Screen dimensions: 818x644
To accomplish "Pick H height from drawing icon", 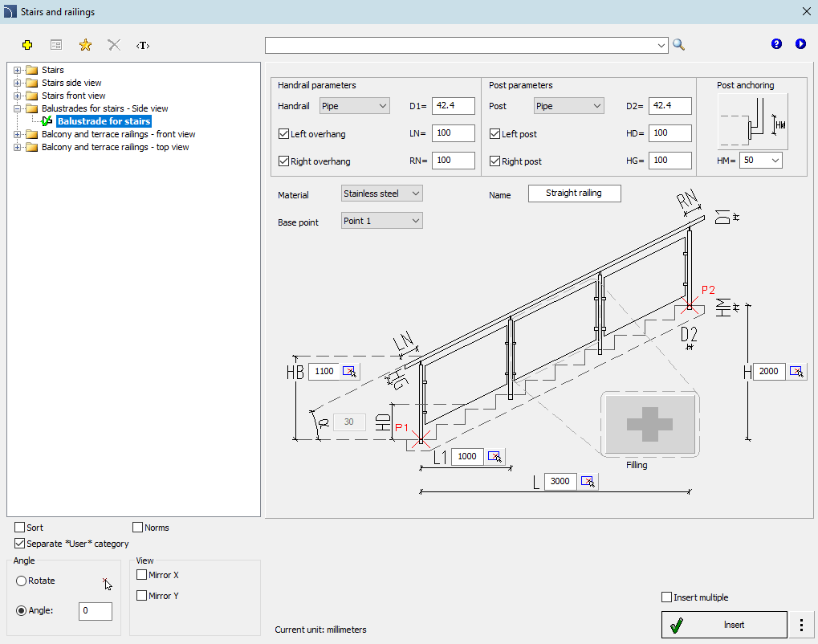I will (796, 371).
